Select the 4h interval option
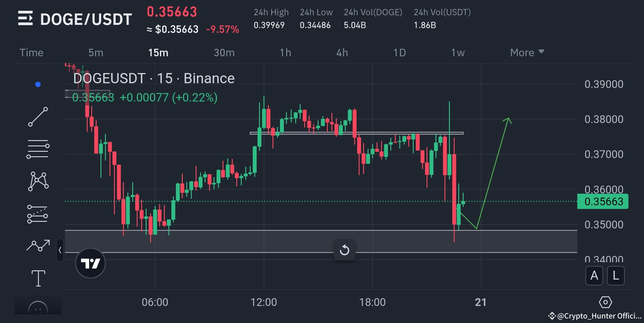644x323 pixels. coord(342,52)
